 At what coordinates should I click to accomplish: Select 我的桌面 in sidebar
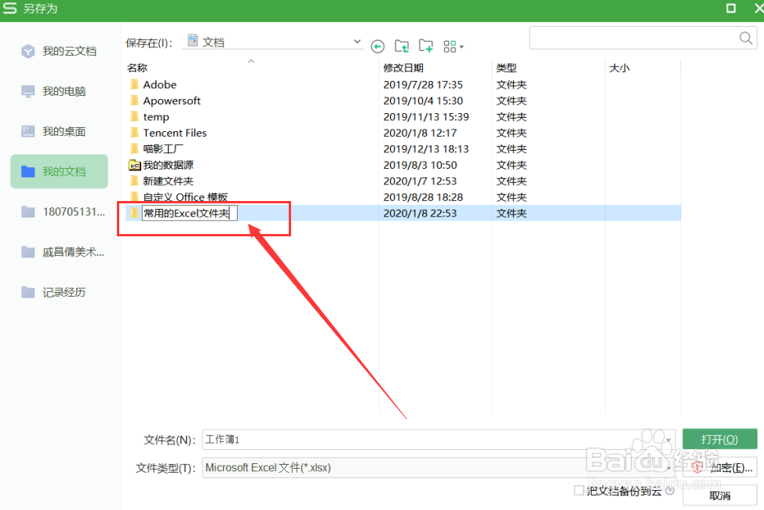pos(54,131)
